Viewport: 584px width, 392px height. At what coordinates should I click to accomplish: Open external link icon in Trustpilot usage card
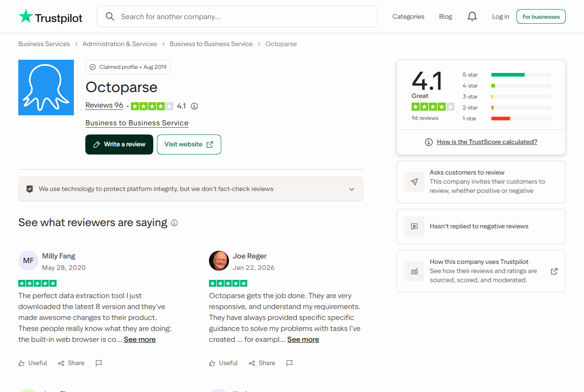coord(554,271)
